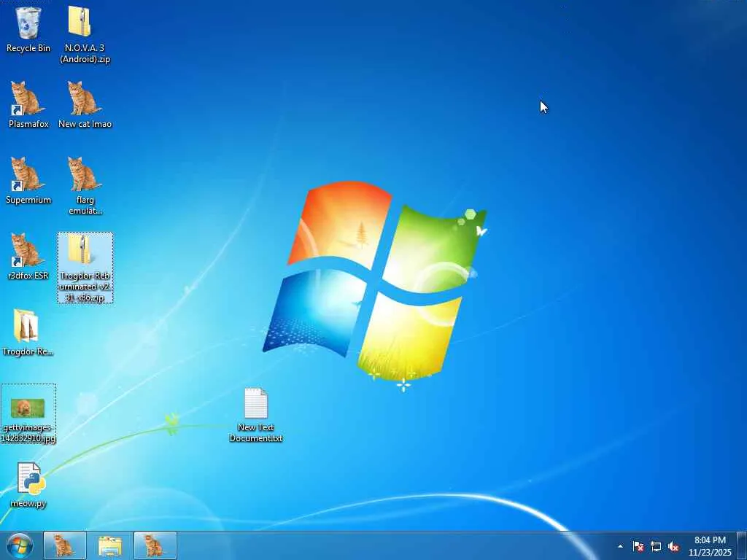The image size is (747, 560).
Task: Select the Supermium shortcut icon
Action: click(x=28, y=181)
